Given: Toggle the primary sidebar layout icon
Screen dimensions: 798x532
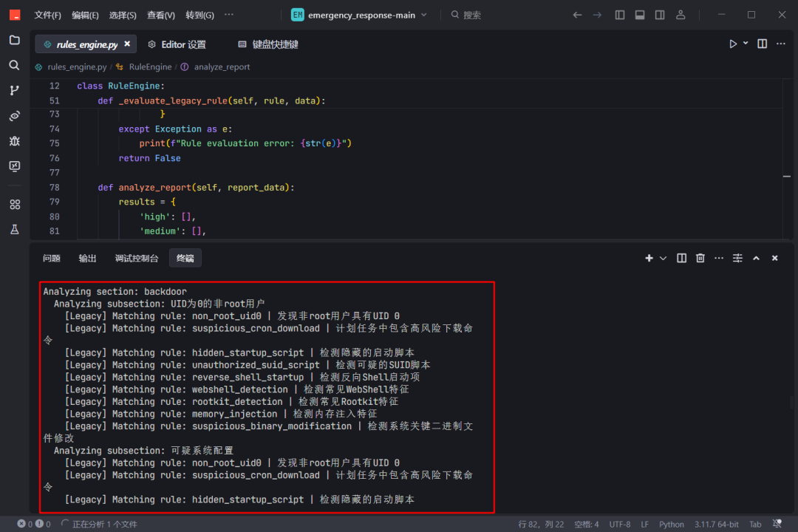Looking at the screenshot, I should coord(620,16).
